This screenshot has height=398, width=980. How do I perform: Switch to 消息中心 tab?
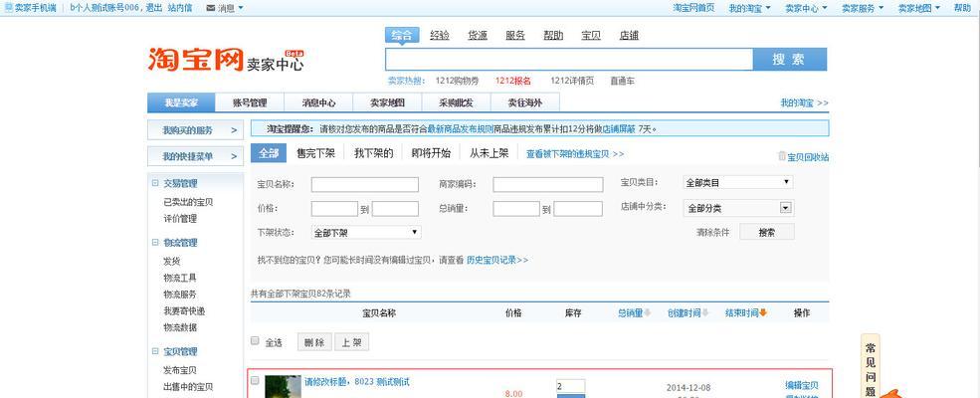[x=318, y=102]
